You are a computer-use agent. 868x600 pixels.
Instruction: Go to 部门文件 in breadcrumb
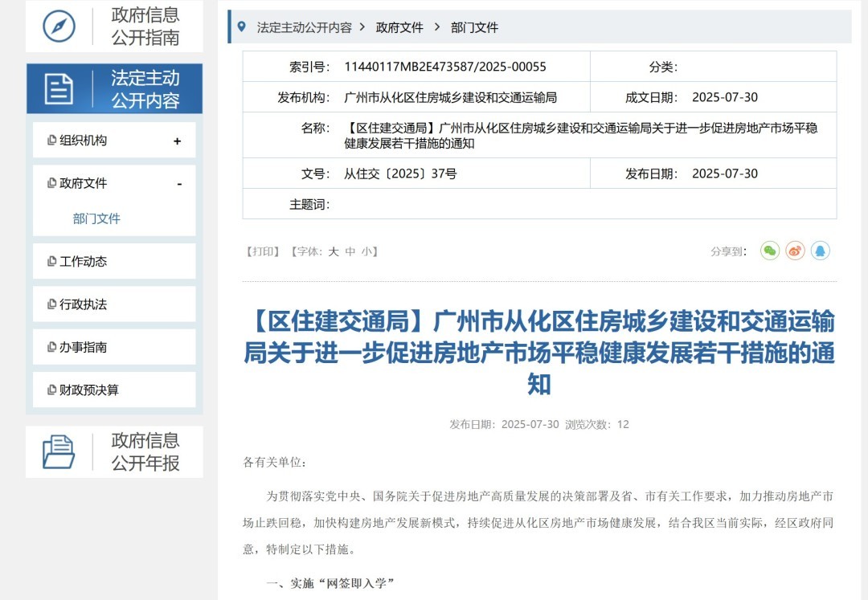click(x=474, y=27)
